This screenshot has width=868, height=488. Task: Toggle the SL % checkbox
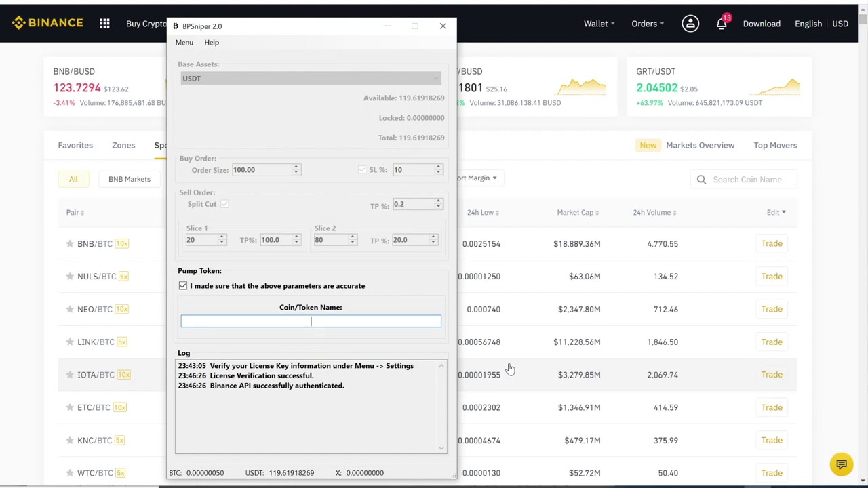(x=362, y=169)
